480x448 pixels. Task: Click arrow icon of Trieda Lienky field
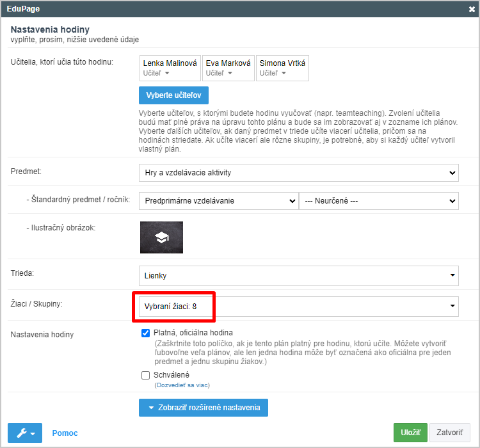[x=452, y=275]
